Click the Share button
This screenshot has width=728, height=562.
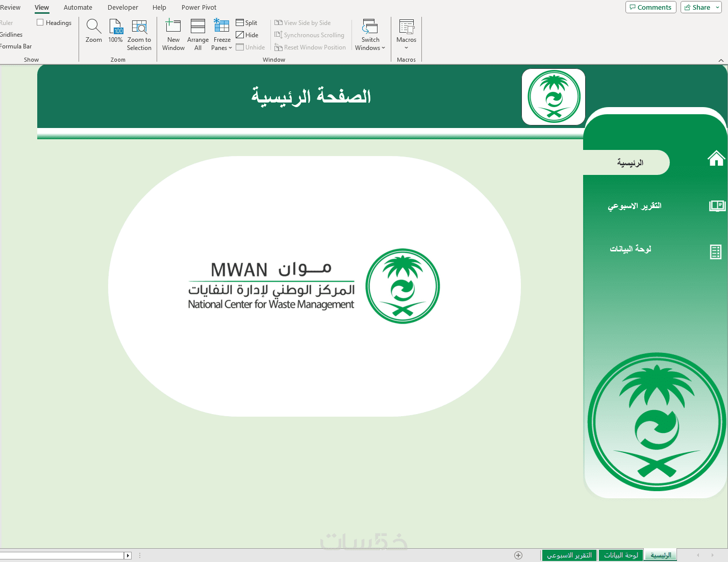(697, 7)
